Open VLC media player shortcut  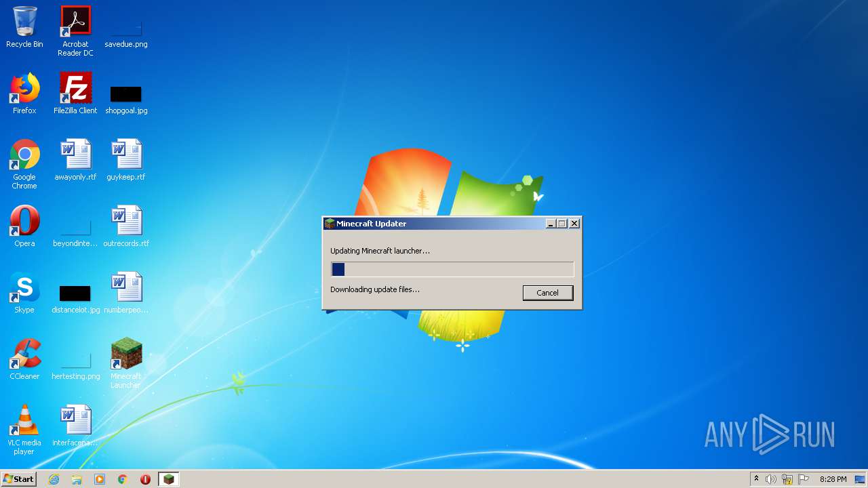(x=24, y=430)
